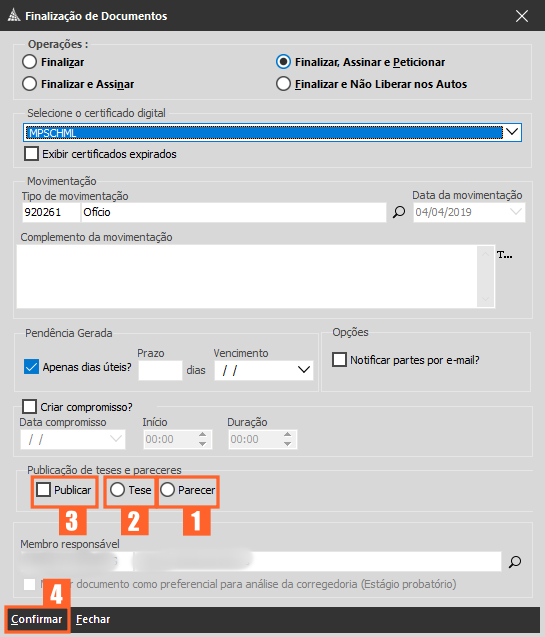Viewport: 545px width, 637px height.
Task: Click the Complemento da movimentação text area
Action: point(247,276)
